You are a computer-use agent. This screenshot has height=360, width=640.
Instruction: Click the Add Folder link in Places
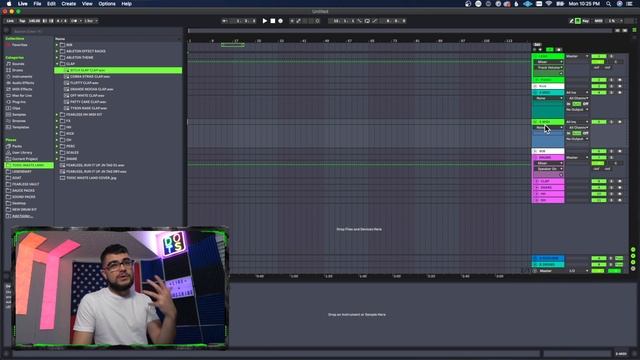pyautogui.click(x=22, y=216)
